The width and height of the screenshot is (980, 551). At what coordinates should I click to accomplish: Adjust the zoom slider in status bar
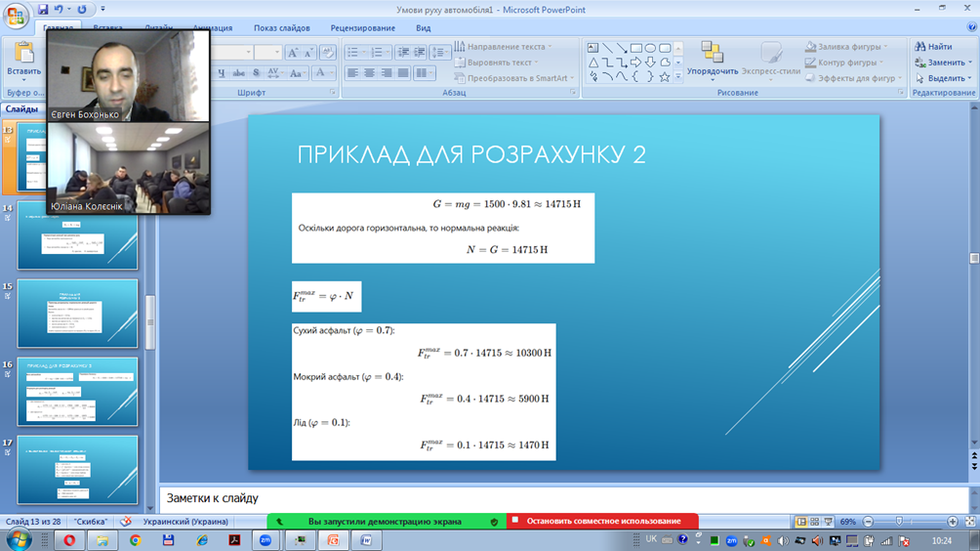pyautogui.click(x=899, y=522)
